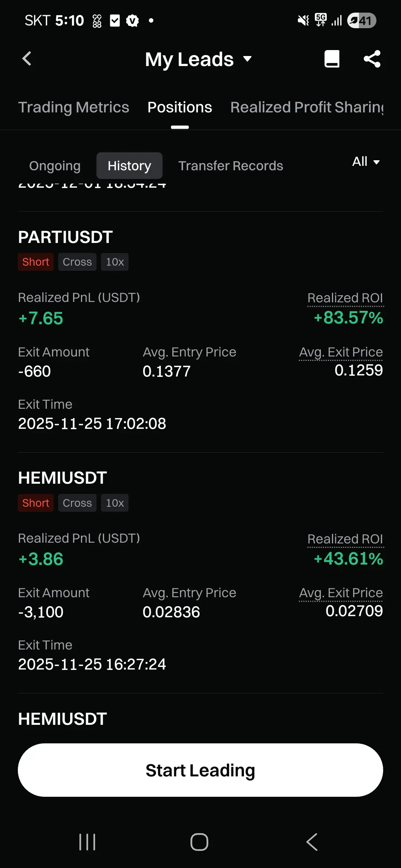This screenshot has width=401, height=868.
Task: Switch to Trading Metrics tab
Action: click(x=74, y=107)
